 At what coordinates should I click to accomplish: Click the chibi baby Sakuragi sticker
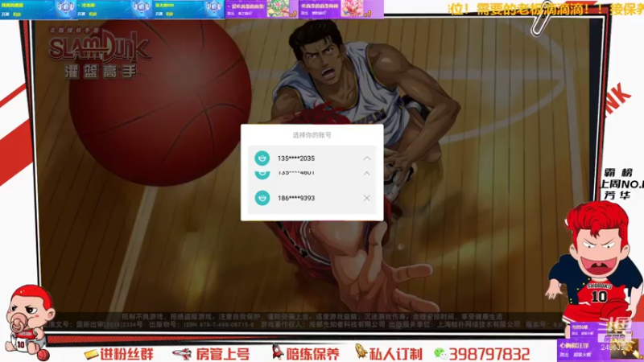tap(29, 323)
